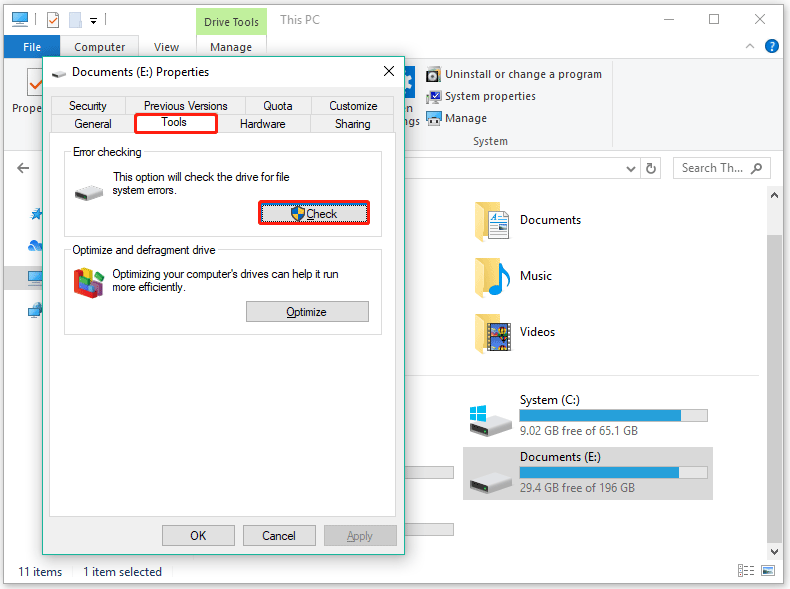The image size is (790, 589).
Task: Close the Documents (E:) Properties dialog
Action: pos(388,71)
